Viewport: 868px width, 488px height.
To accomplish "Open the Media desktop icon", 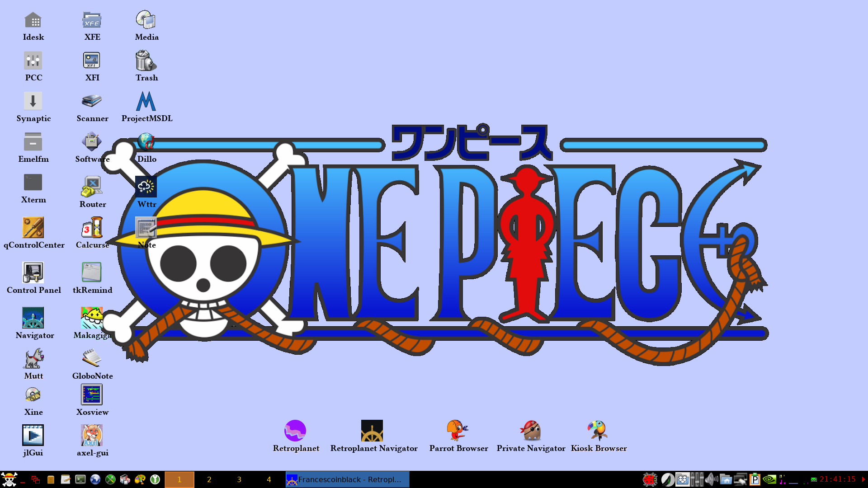I will coord(146,20).
